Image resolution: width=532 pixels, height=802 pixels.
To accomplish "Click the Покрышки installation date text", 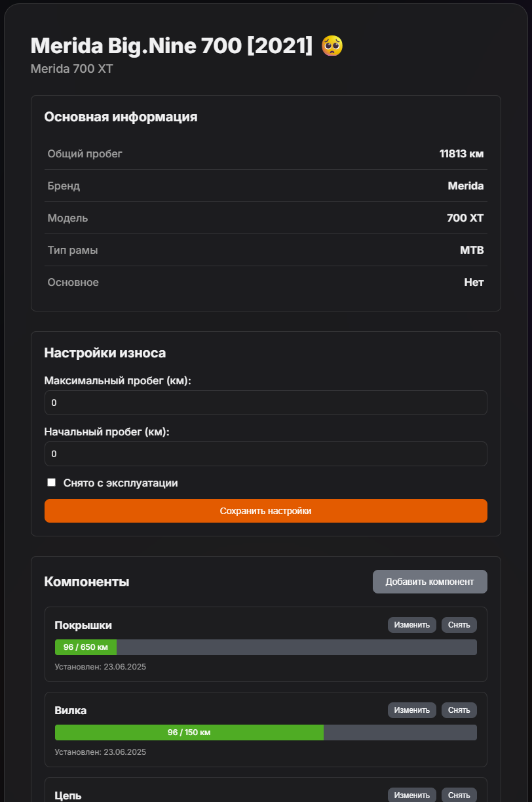I will pos(100,667).
